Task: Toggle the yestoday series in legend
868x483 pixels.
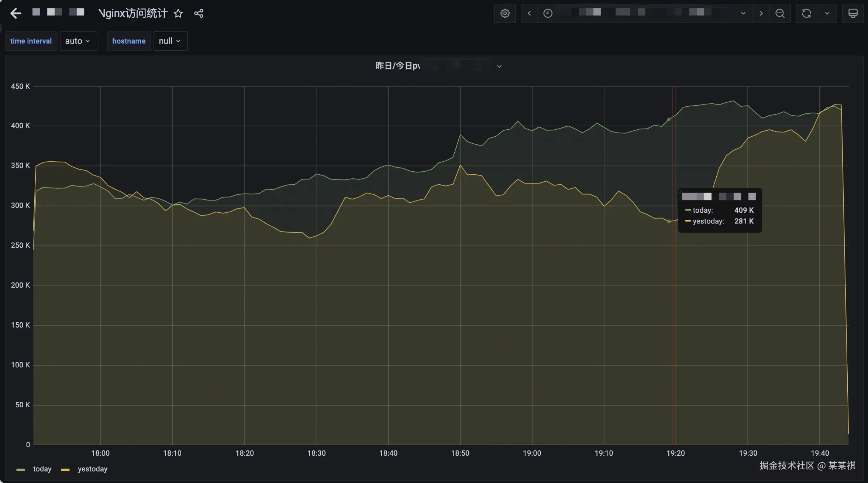Action: point(92,469)
